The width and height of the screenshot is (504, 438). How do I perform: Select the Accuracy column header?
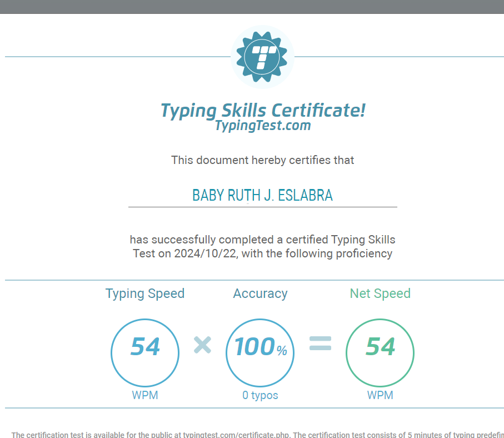coord(260,293)
